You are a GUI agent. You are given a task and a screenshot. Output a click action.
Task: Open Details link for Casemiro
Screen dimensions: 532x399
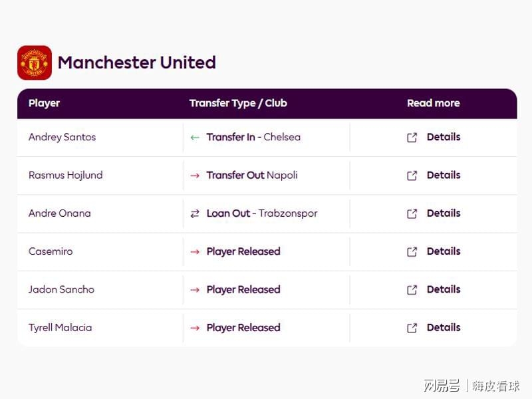444,251
